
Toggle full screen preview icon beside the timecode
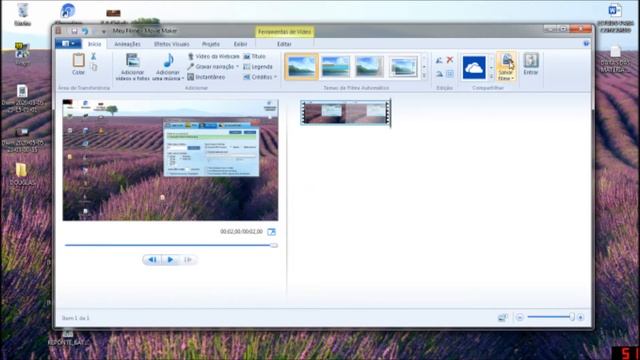[x=271, y=232]
